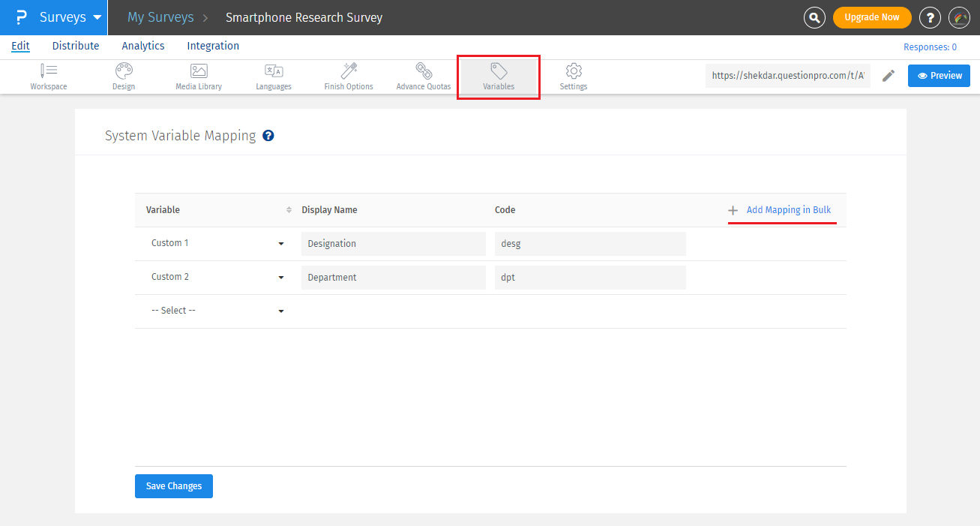Open the Settings gear icon

pyautogui.click(x=574, y=71)
